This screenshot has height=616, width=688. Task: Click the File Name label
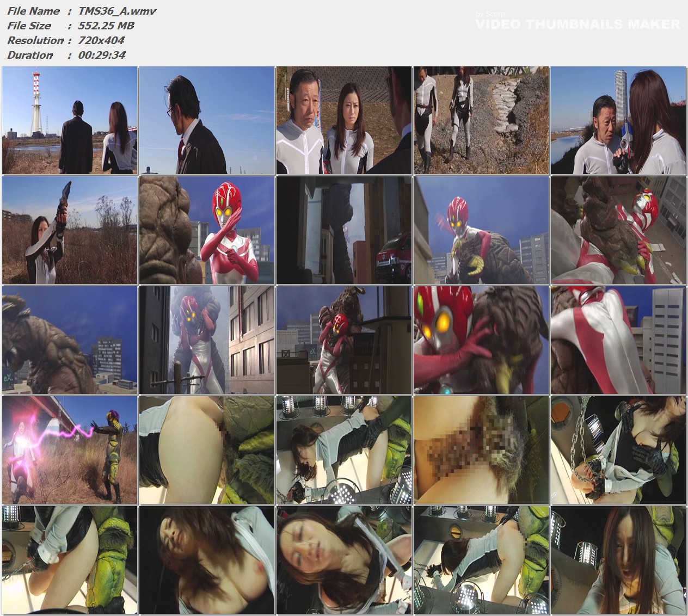(34, 11)
